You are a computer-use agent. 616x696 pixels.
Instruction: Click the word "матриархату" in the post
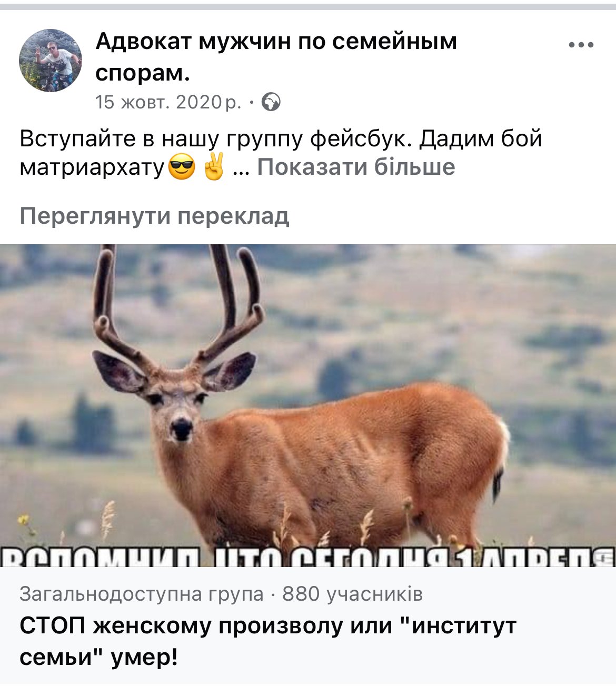(93, 167)
